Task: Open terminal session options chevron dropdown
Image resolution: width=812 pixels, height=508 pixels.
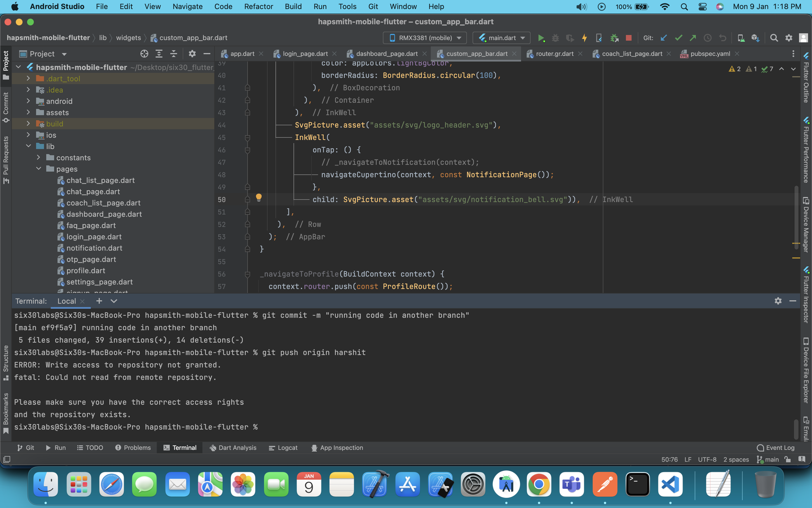Action: point(114,301)
